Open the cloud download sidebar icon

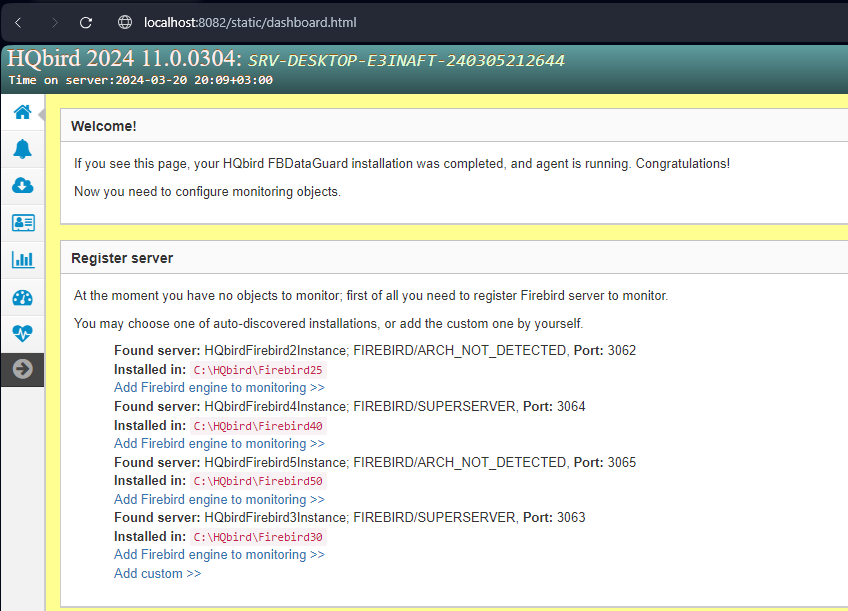(22, 186)
